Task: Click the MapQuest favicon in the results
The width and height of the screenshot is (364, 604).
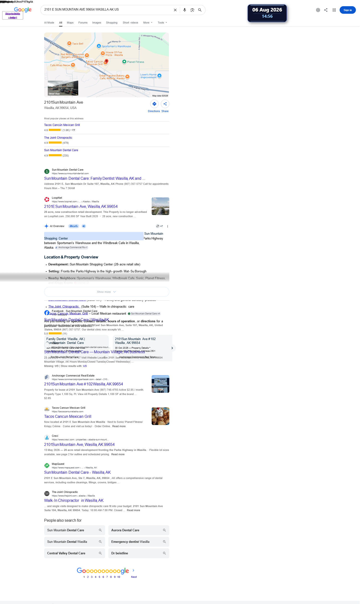Action: pyautogui.click(x=47, y=466)
